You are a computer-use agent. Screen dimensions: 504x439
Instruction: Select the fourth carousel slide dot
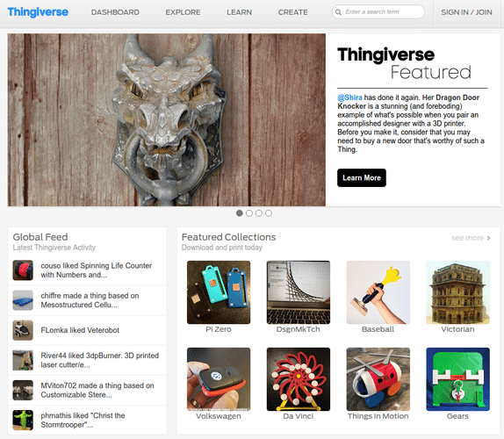click(x=269, y=213)
